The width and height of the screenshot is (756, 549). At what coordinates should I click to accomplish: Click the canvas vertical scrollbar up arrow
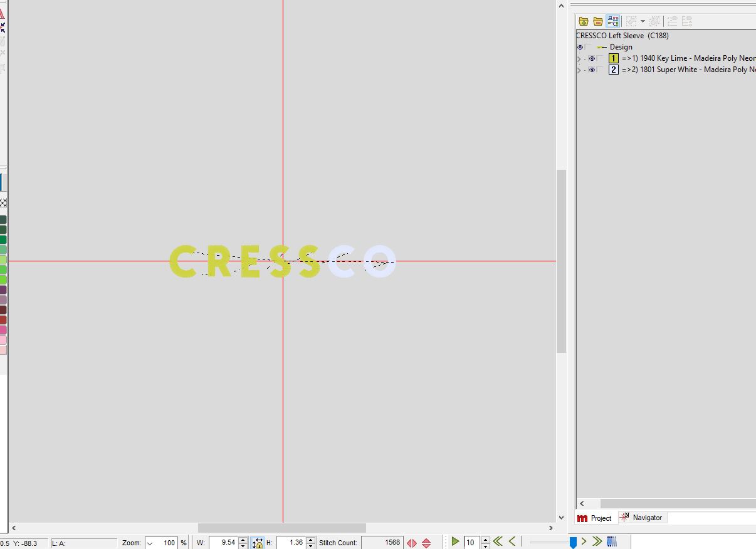point(561,6)
